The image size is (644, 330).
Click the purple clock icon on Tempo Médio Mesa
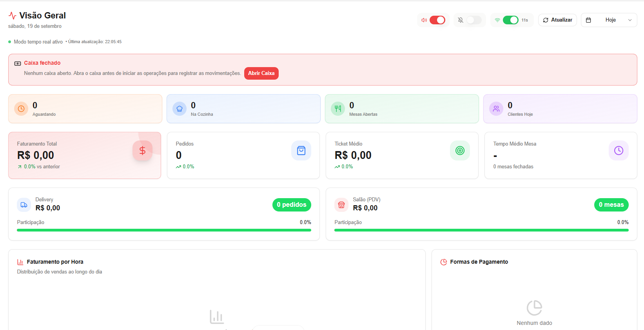coord(619,151)
